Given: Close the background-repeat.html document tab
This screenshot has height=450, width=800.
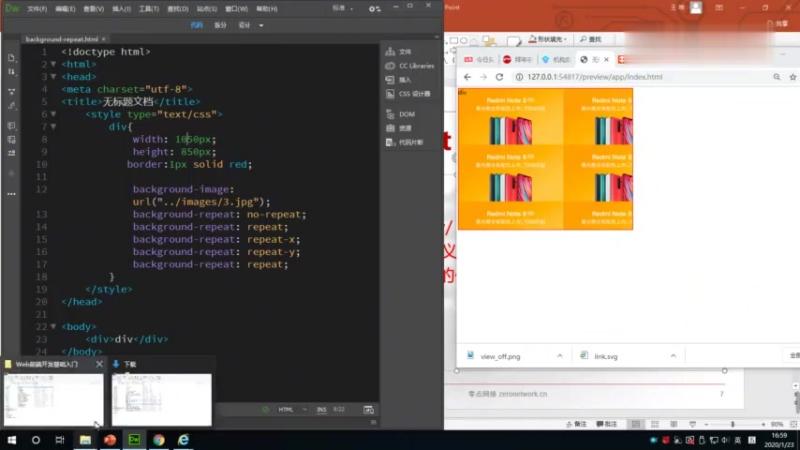Looking at the screenshot, I should (104, 39).
